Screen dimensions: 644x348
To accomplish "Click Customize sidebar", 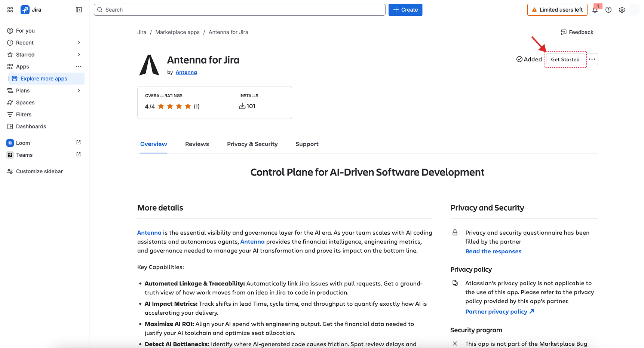I will [x=45, y=171].
